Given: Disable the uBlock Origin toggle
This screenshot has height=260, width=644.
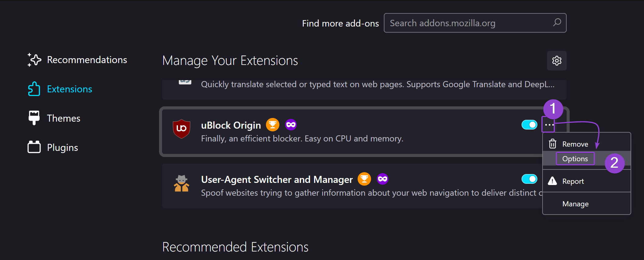Looking at the screenshot, I should (x=529, y=125).
